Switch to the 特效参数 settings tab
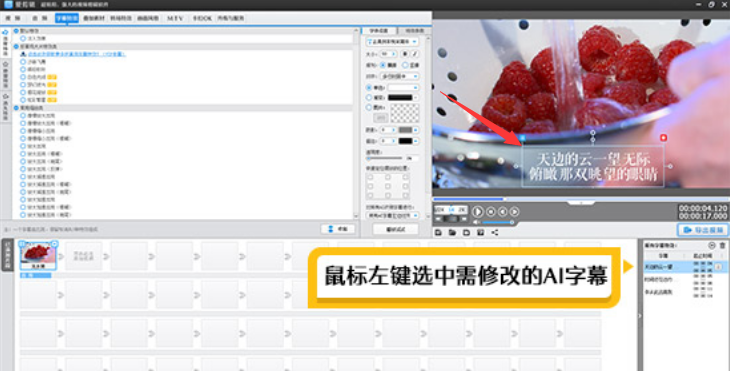The height and width of the screenshot is (371, 730). (x=415, y=31)
